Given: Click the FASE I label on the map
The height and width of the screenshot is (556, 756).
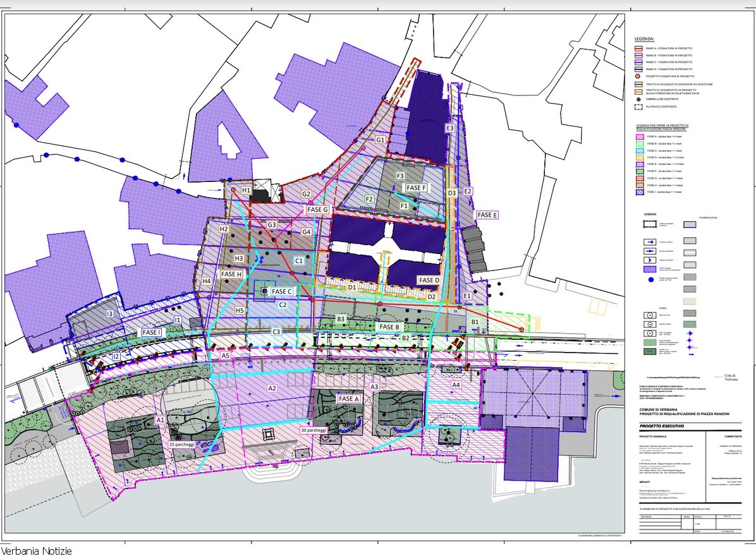Looking at the screenshot, I should (x=152, y=332).
